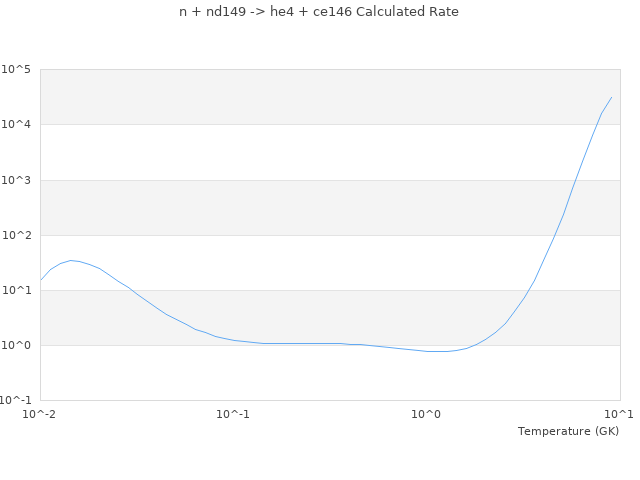Click the 10^-1 tick label on the x-axis
The width and height of the screenshot is (640, 480).
click(233, 414)
